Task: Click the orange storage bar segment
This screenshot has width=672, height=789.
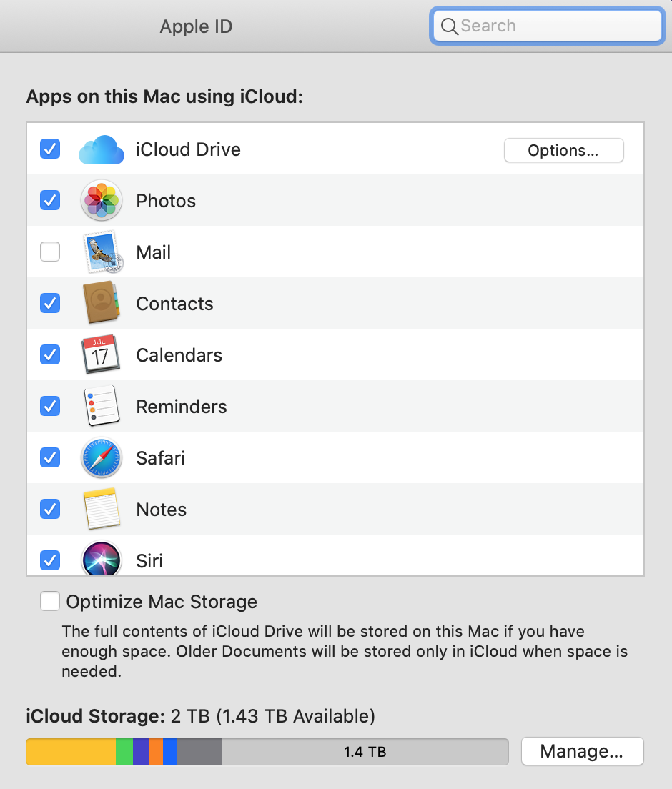Action: (x=156, y=752)
